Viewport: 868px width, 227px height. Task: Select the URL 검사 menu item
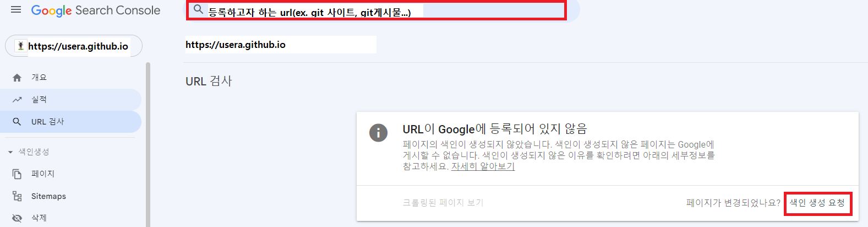(x=70, y=122)
